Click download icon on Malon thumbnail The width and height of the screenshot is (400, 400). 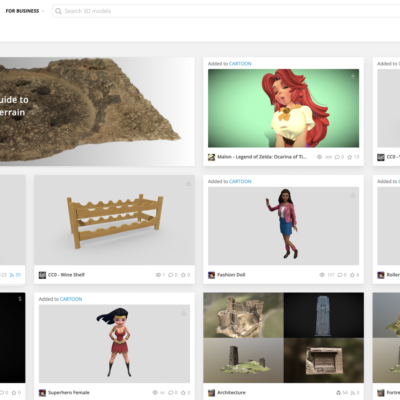pyautogui.click(x=353, y=76)
